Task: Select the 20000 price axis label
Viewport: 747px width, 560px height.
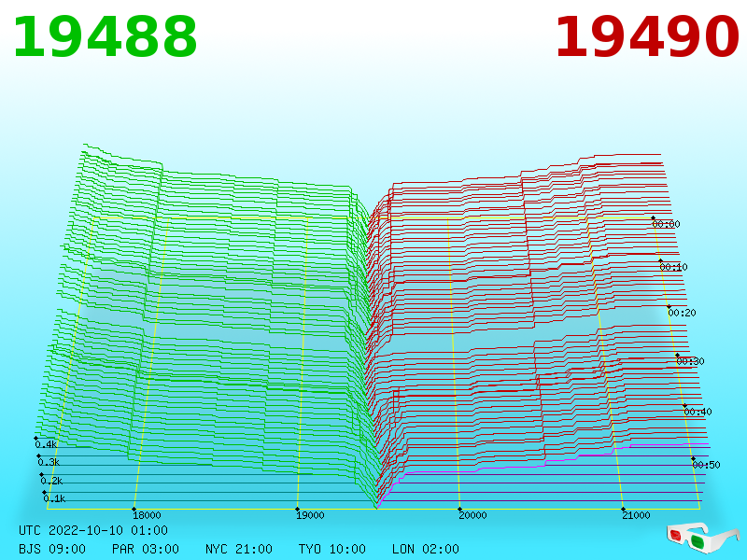Action: pos(472,515)
